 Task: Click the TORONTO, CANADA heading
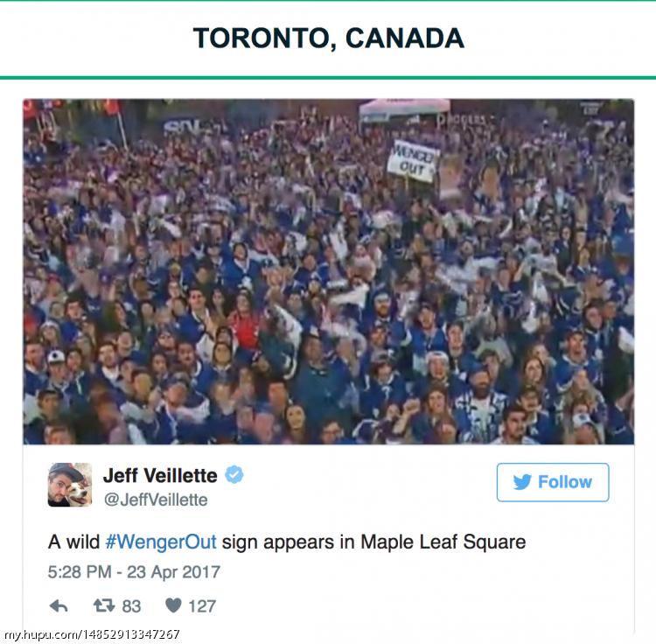328,38
